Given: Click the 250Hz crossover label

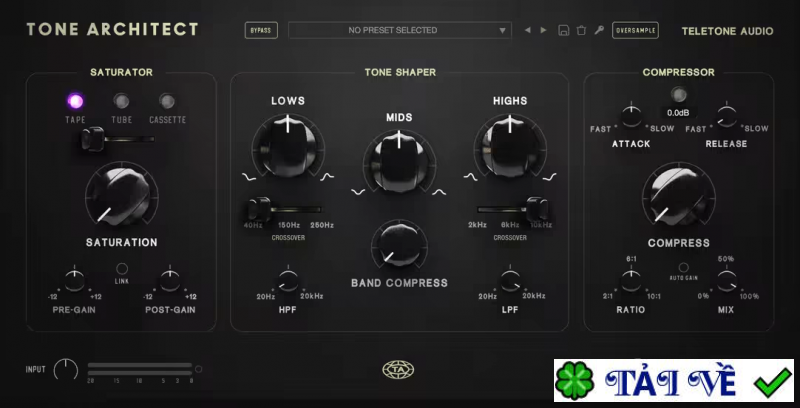Looking at the screenshot, I should tap(322, 225).
